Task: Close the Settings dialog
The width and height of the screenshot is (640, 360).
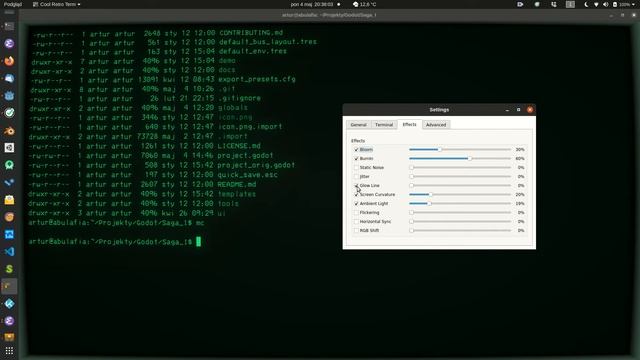Action: 530,110
